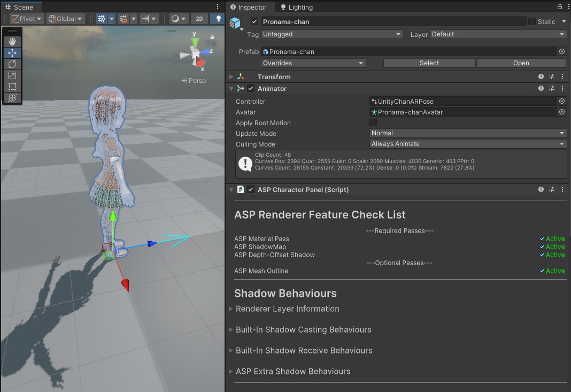Switch to the Lighting tab
Viewport: 571px width, 392px height.
click(297, 7)
